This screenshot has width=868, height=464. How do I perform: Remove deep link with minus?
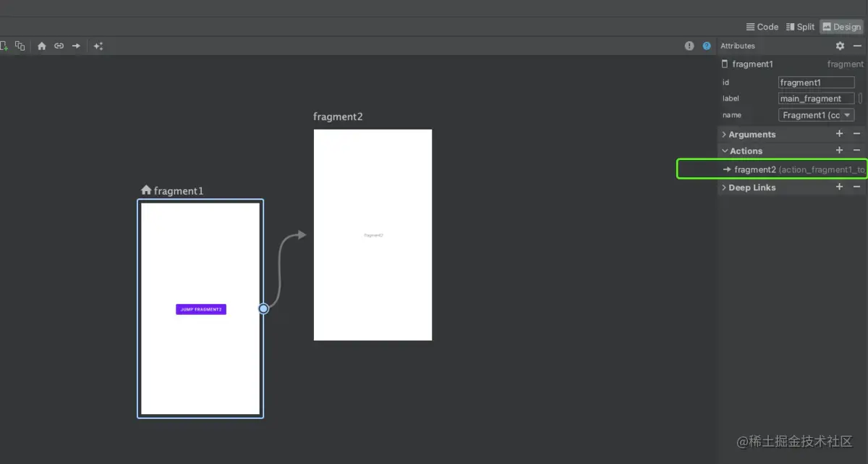[x=856, y=187]
